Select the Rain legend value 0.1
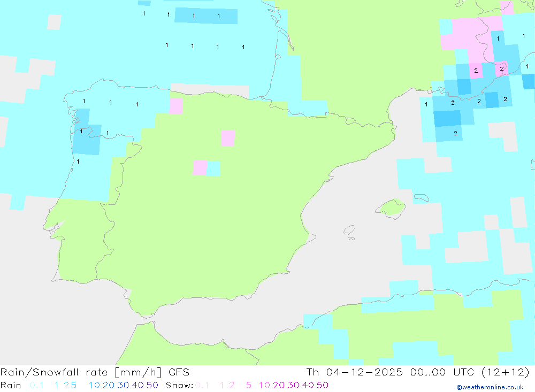 (36, 385)
